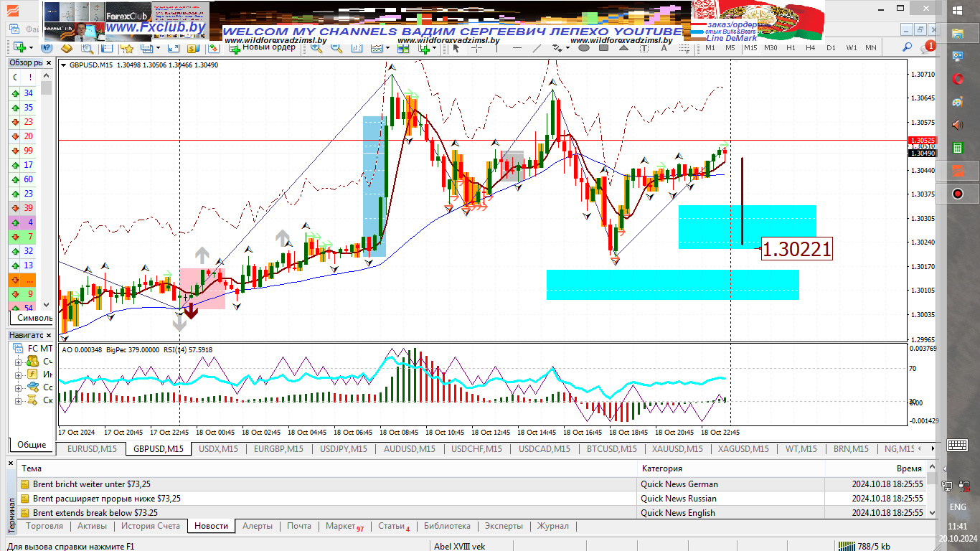Select the crosshair tool
This screenshot has height=551, width=980.
pyautogui.click(x=476, y=47)
